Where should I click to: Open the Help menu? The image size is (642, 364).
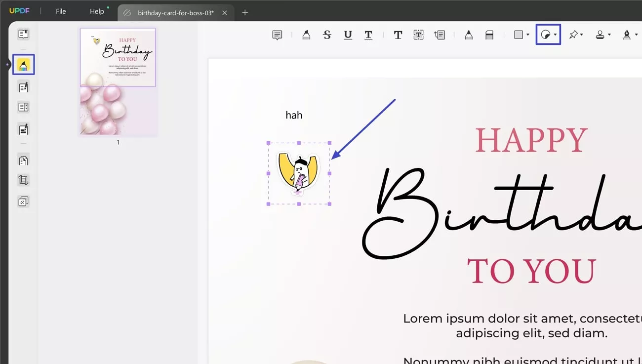pyautogui.click(x=97, y=11)
